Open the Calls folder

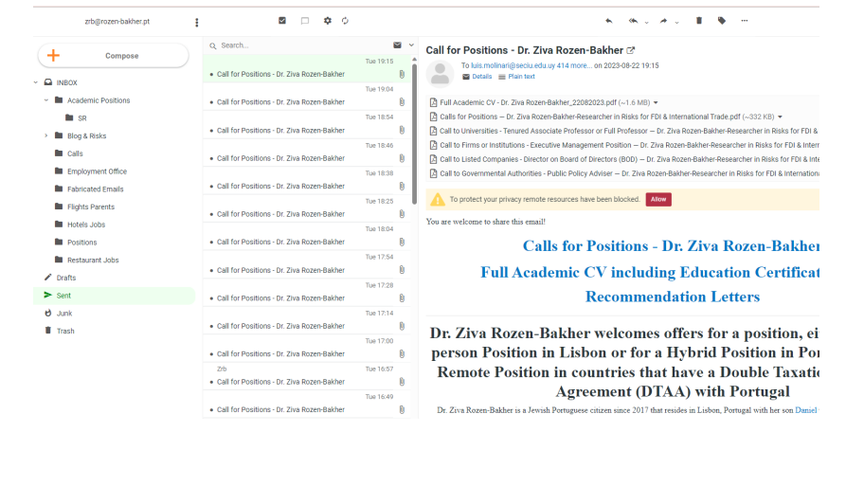pos(75,153)
